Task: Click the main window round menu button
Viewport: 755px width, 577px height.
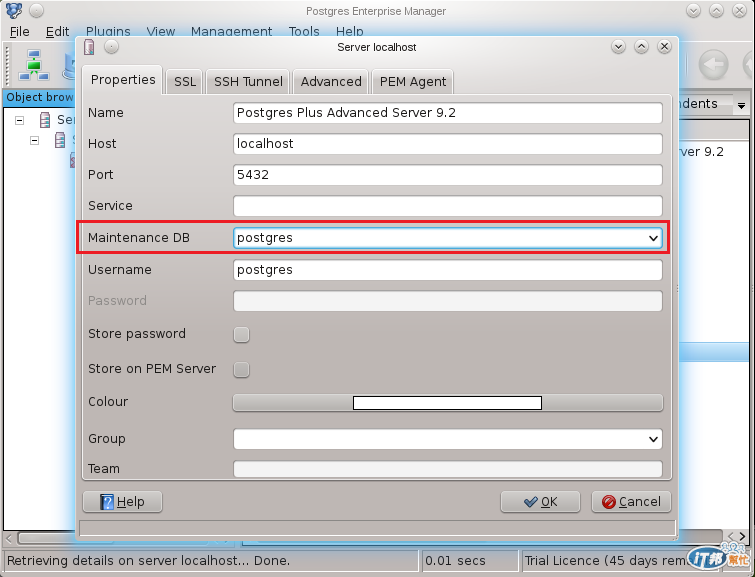Action: point(37,10)
